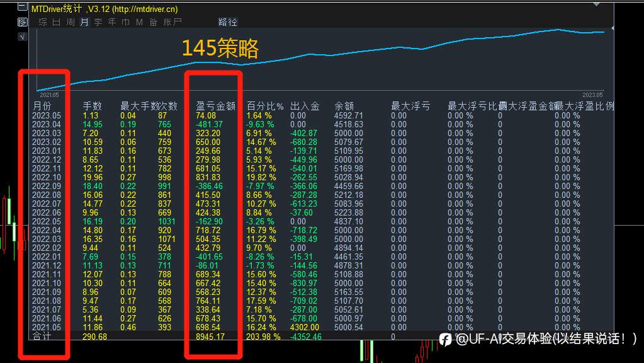Switch to the 季 quarterly tab
This screenshot has width=644, height=363.
point(98,22)
